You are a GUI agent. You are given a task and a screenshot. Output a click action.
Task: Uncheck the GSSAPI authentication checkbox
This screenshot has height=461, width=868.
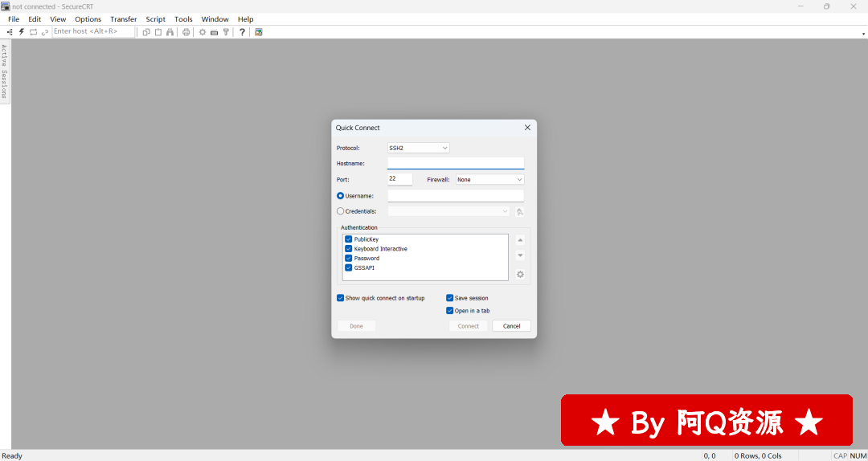tap(349, 267)
